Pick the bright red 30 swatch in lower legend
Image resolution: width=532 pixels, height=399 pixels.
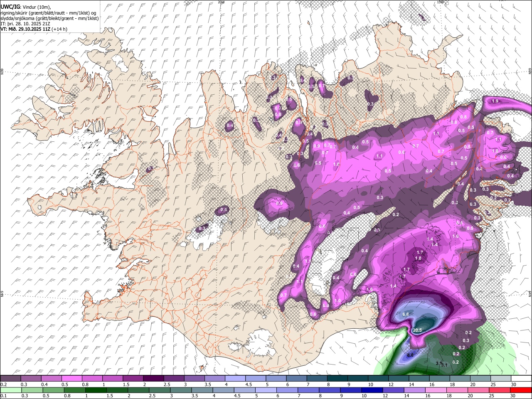(x=521, y=390)
